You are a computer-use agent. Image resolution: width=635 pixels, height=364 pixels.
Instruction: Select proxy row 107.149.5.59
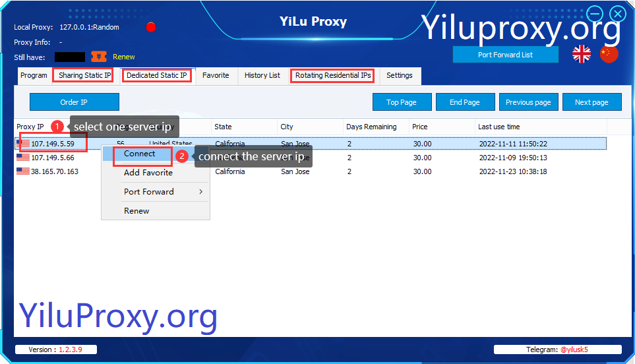311,144
